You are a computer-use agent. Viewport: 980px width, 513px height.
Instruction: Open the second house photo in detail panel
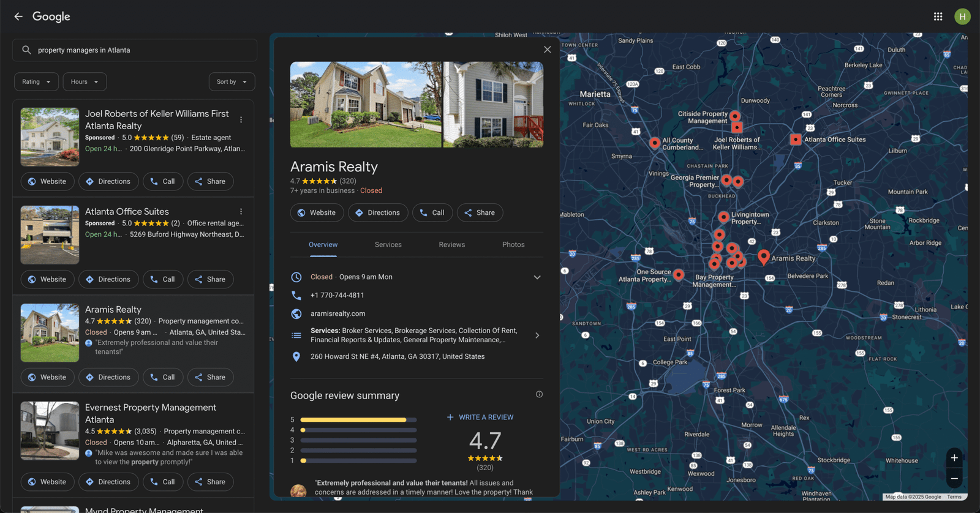pyautogui.click(x=493, y=105)
